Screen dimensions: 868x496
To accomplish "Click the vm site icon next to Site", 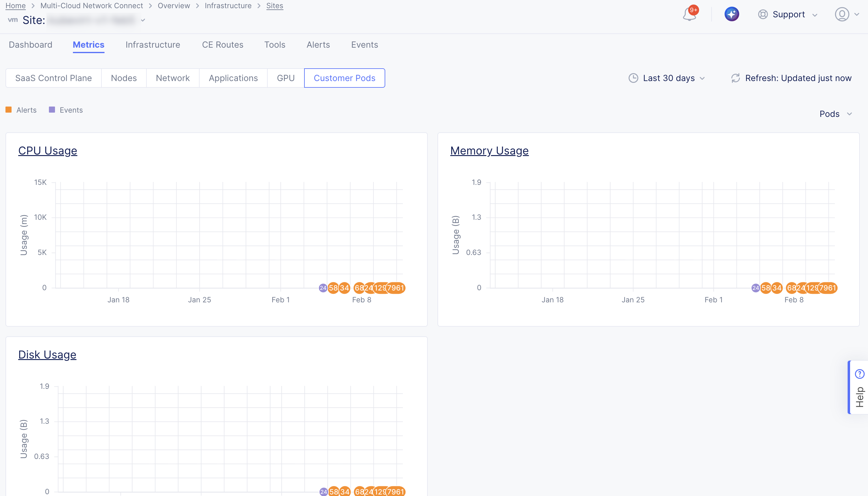I will (x=13, y=20).
